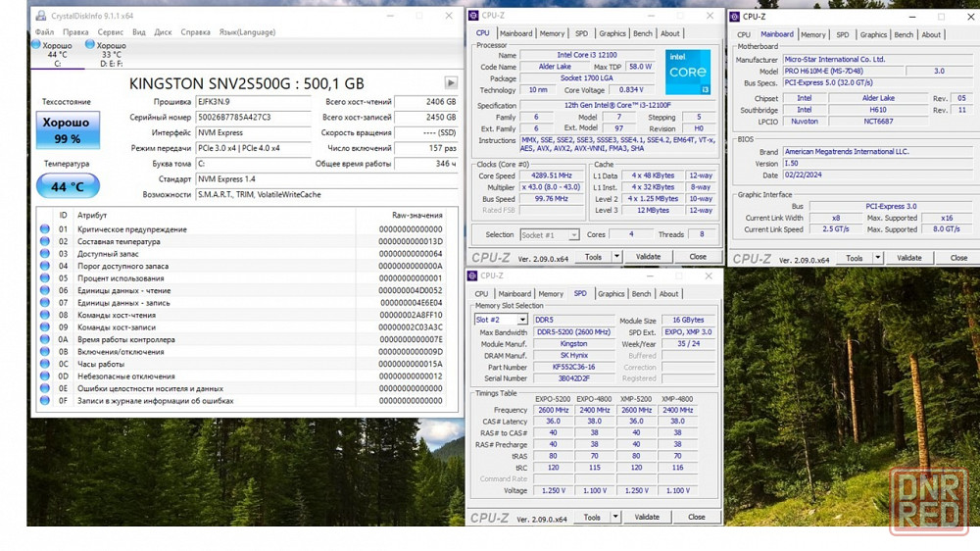Click the firmware field EJFK3N.9
The width and height of the screenshot is (980, 551).
253,101
